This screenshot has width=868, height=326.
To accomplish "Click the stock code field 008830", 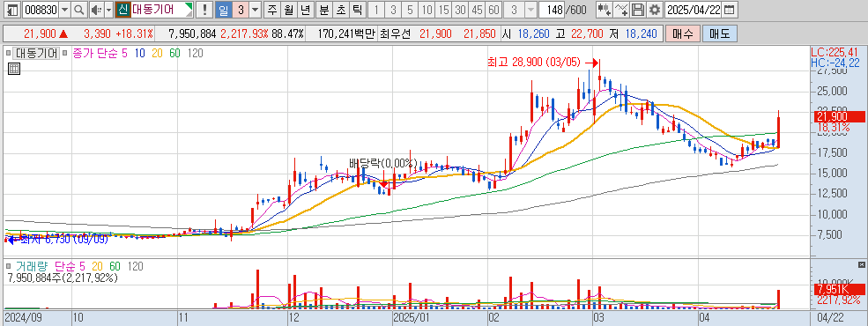I will [41, 10].
